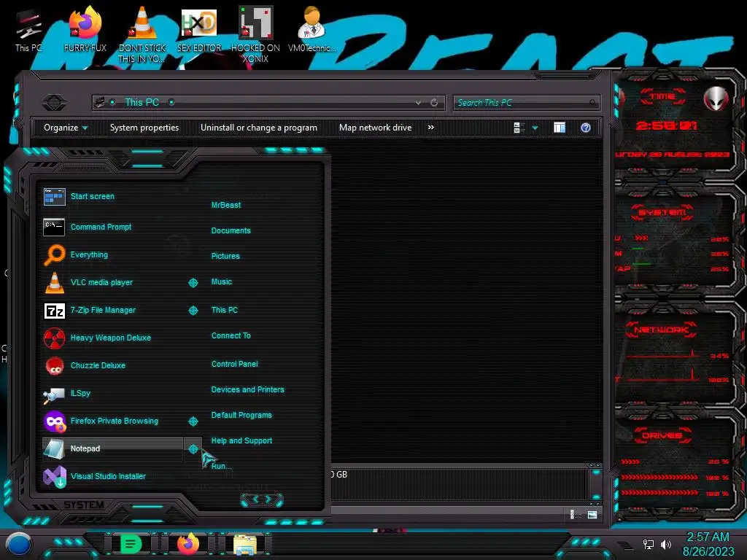Open Default Programs
This screenshot has height=560, width=747.
(x=241, y=415)
